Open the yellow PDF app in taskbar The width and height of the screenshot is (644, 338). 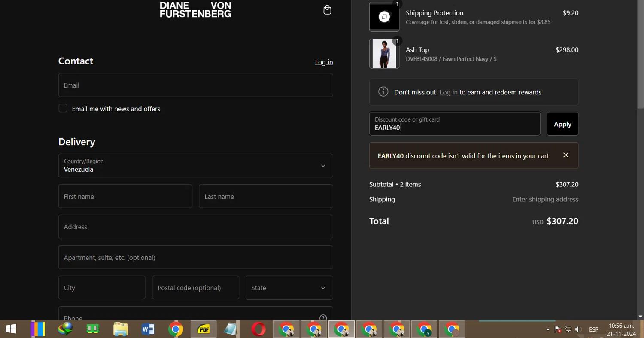click(204, 329)
